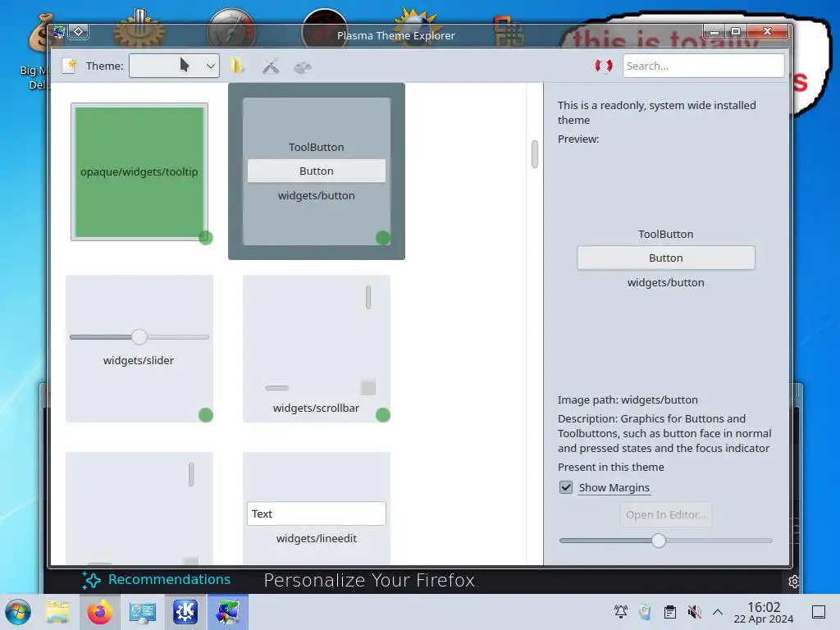Click the green status dot on widgets/button
Screen dimensions: 840x630
[383, 237]
